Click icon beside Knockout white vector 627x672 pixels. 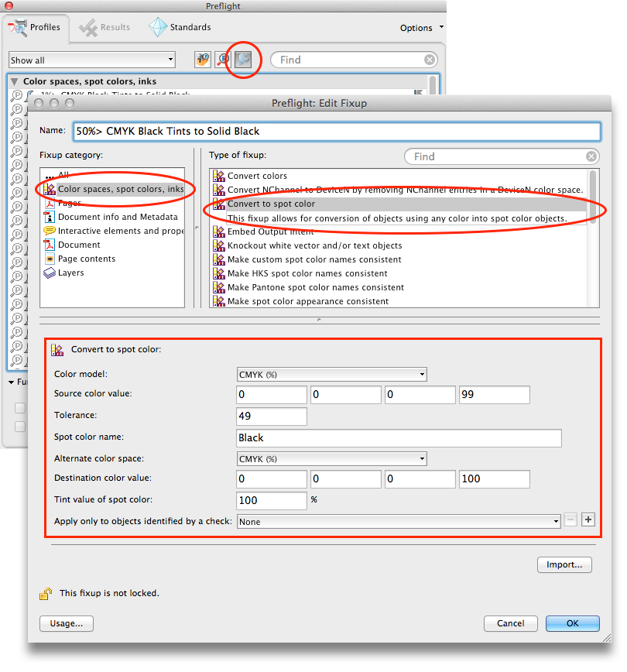click(219, 245)
